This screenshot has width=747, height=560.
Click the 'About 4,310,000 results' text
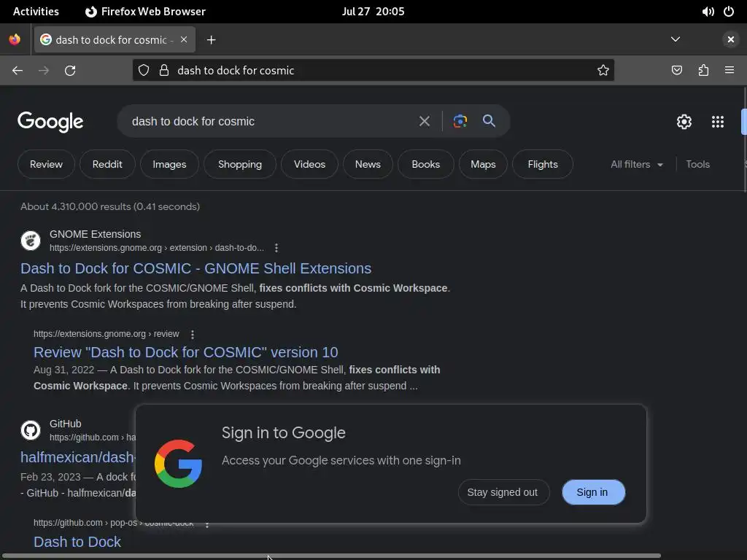coord(110,206)
